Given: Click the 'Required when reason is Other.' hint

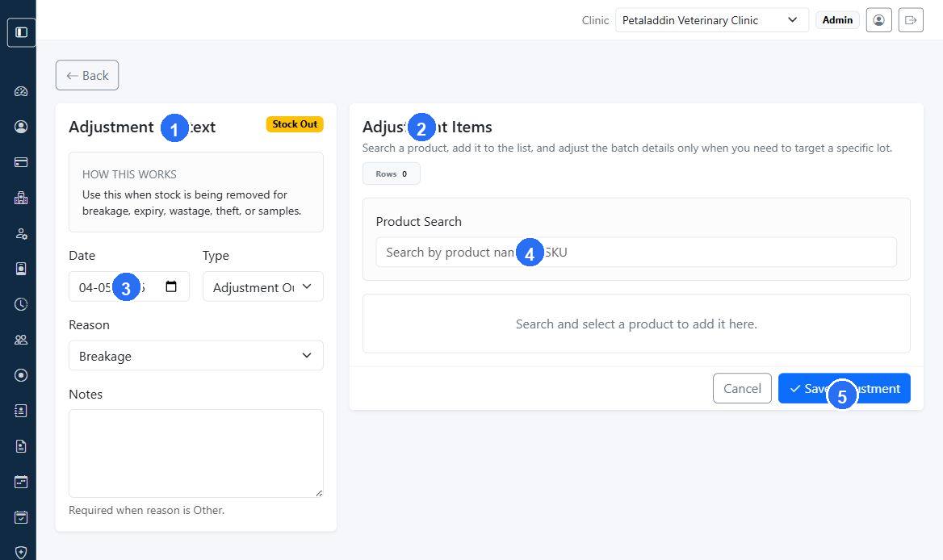Looking at the screenshot, I should point(146,510).
